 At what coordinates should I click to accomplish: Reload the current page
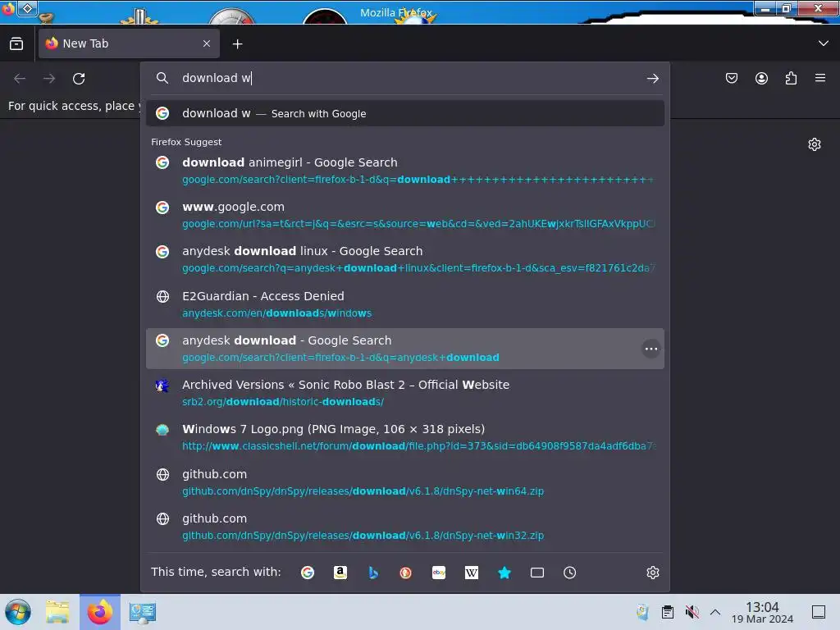(x=79, y=79)
